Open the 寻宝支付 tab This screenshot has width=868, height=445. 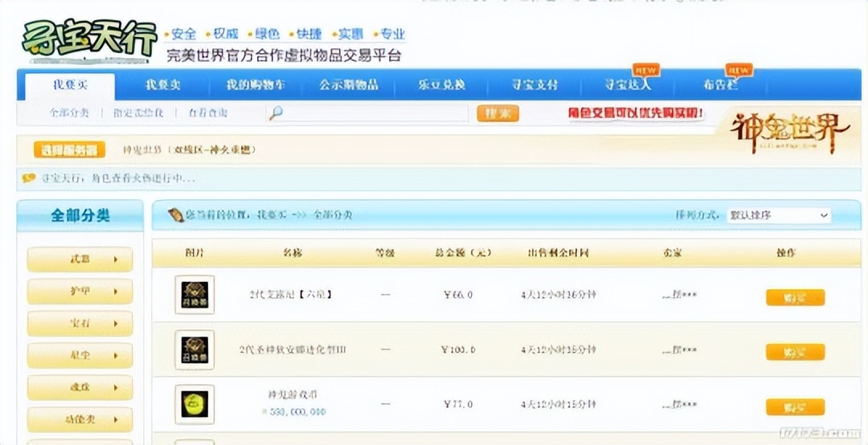pyautogui.click(x=534, y=85)
